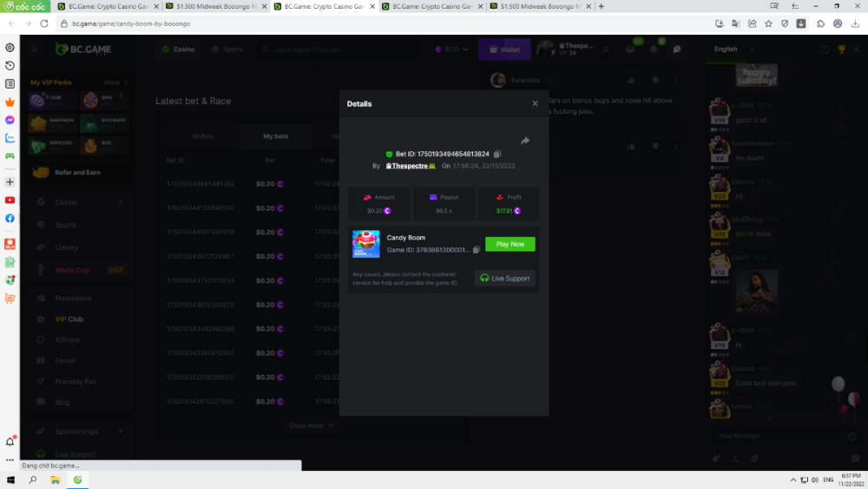The image size is (868, 489).
Task: Open browser sidebar settings gear
Action: coord(10,48)
